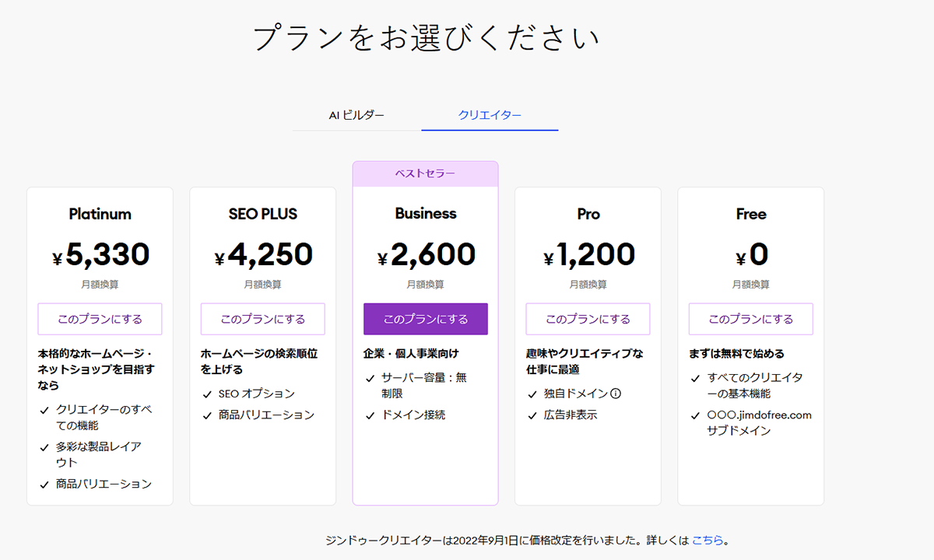The image size is (934, 560).
Task: Open the こちら price revision link
Action: (x=708, y=540)
